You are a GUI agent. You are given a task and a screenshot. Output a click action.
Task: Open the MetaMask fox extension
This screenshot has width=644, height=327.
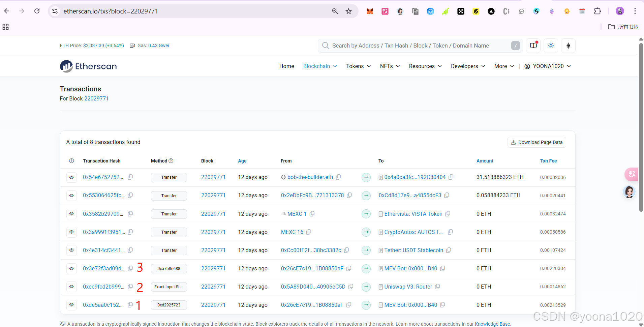click(370, 11)
